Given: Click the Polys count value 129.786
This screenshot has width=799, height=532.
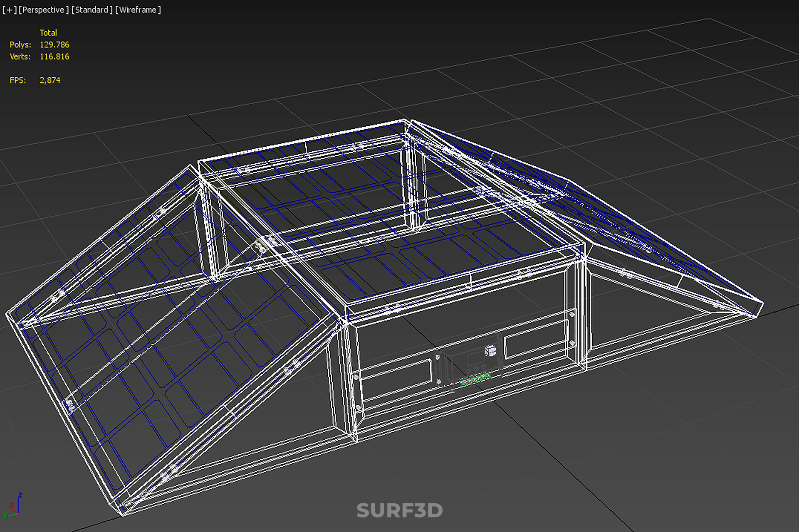Looking at the screenshot, I should click(54, 44).
